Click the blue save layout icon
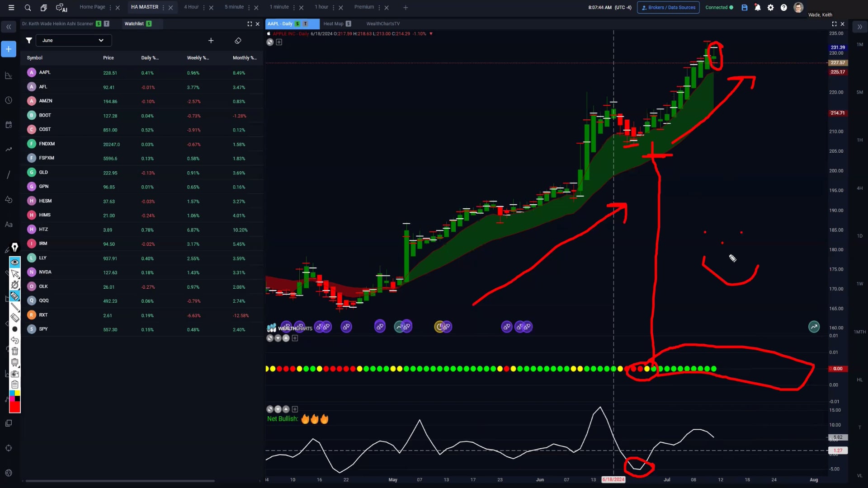Screen dimensions: 868x488 tap(745, 8)
